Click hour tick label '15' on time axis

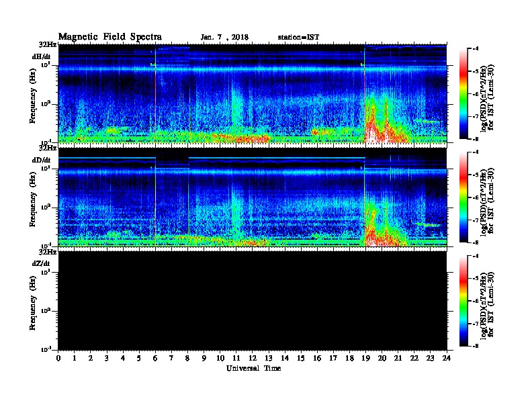tap(301, 359)
